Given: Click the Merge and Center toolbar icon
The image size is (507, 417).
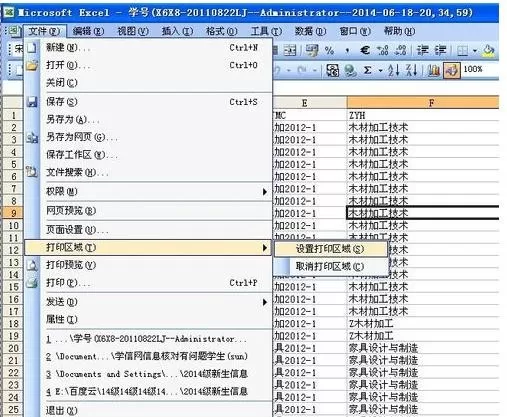Looking at the screenshot, I should pos(289,50).
